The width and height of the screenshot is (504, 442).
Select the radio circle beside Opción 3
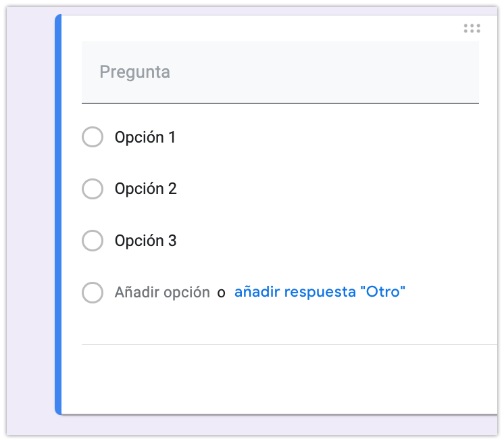(93, 240)
